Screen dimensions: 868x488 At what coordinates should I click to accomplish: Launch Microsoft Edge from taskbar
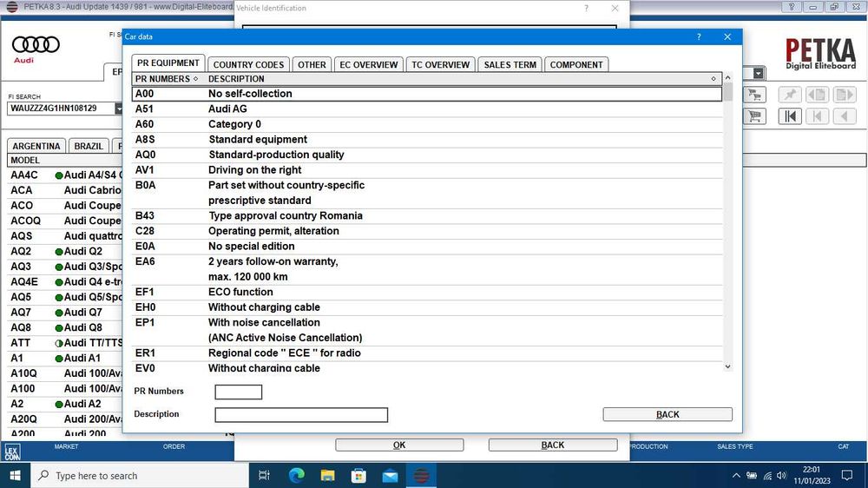click(297, 475)
